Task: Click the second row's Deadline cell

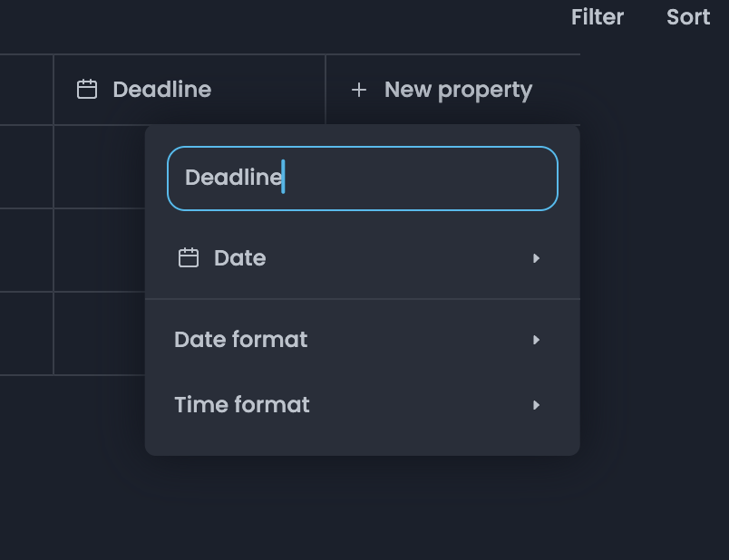Action: click(x=98, y=250)
